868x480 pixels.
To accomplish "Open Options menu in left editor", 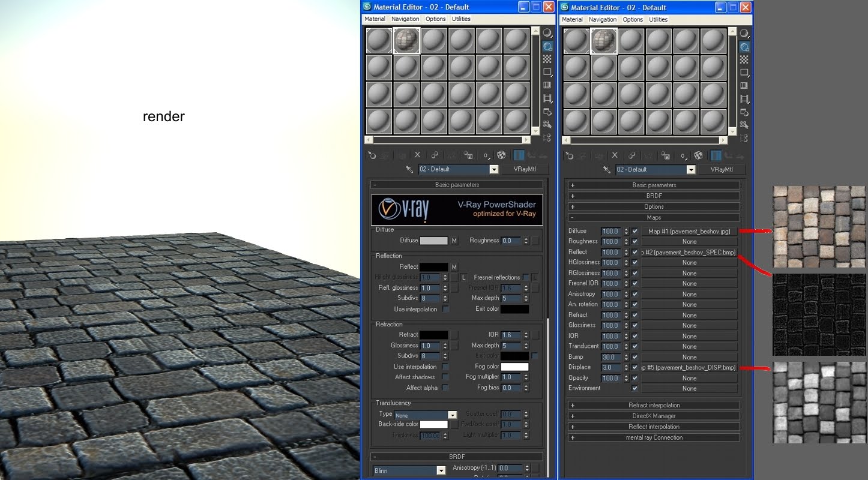I will 435,19.
